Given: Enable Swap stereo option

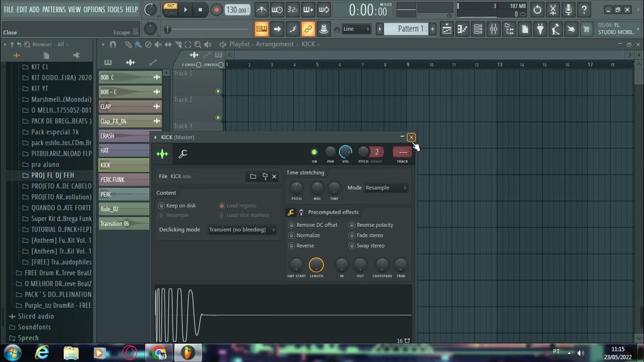Looking at the screenshot, I should (367, 246).
